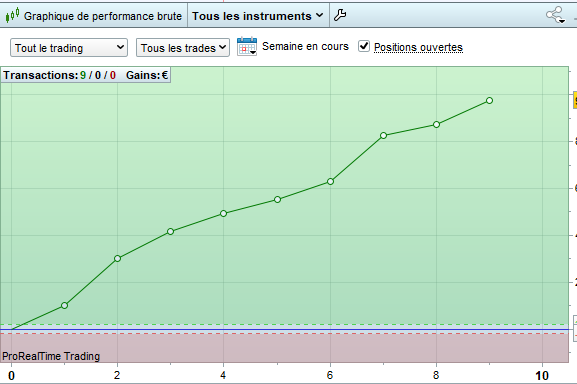This screenshot has height=384, width=577.
Task: Expand the Tous les trades combo box
Action: (x=183, y=48)
